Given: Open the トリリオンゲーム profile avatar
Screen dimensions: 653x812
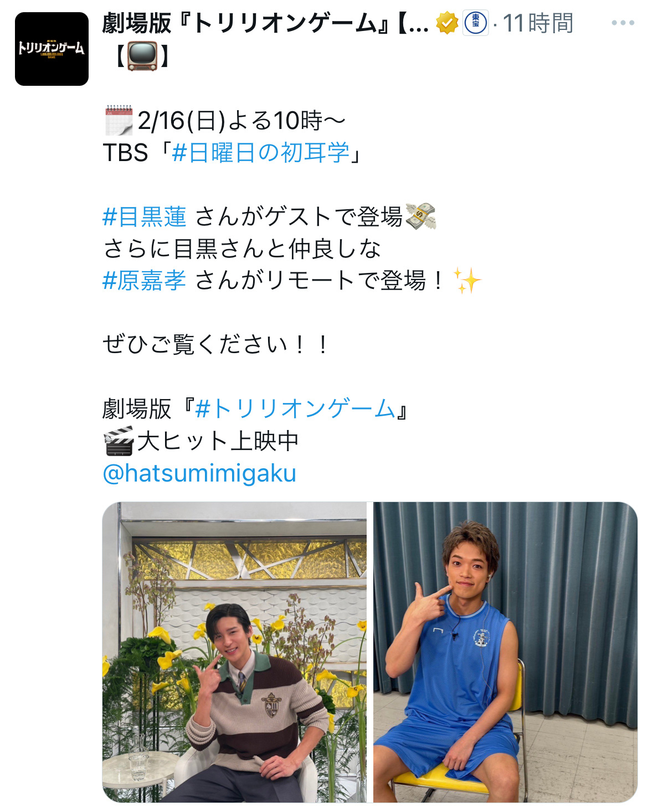Looking at the screenshot, I should tap(52, 49).
